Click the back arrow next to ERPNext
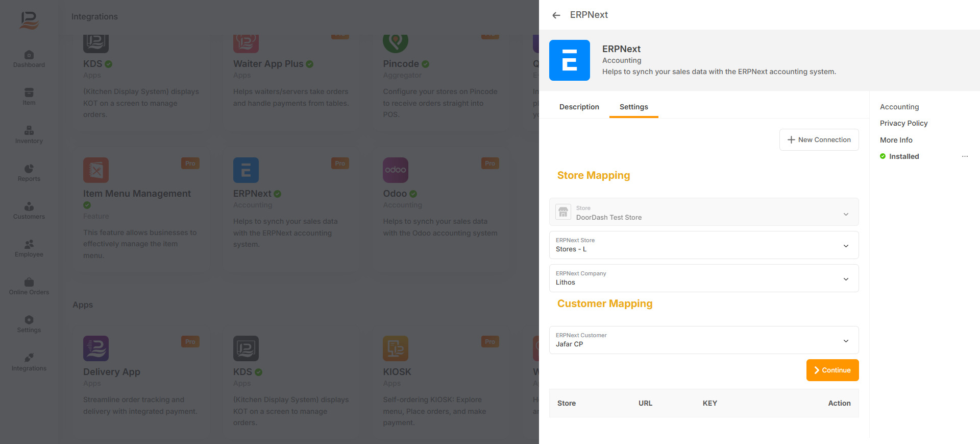The image size is (980, 444). pos(556,15)
